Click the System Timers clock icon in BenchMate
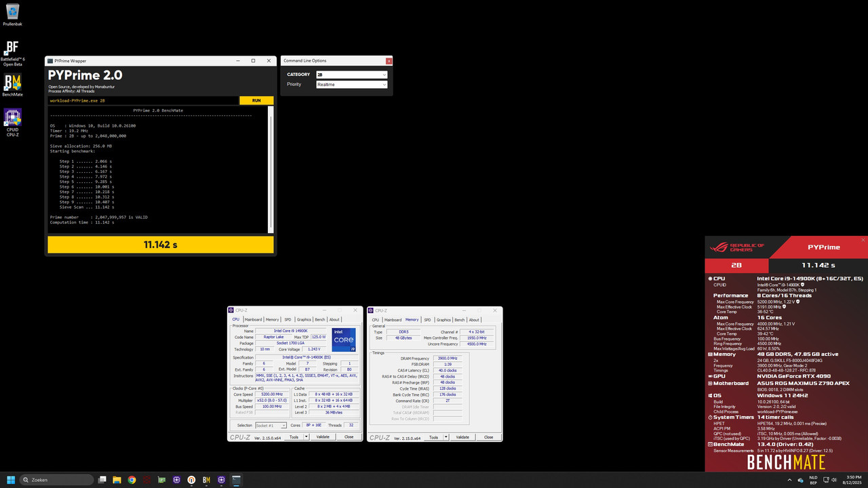 point(710,418)
